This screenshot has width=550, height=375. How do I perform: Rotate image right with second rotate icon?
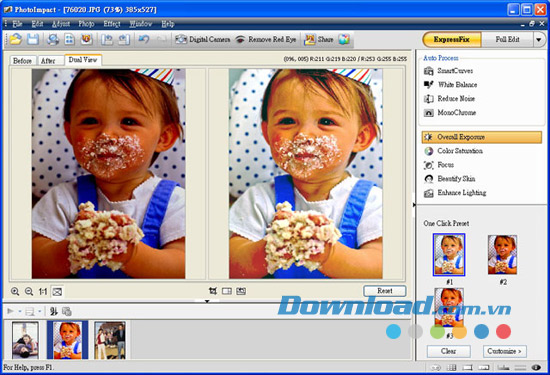click(x=123, y=39)
